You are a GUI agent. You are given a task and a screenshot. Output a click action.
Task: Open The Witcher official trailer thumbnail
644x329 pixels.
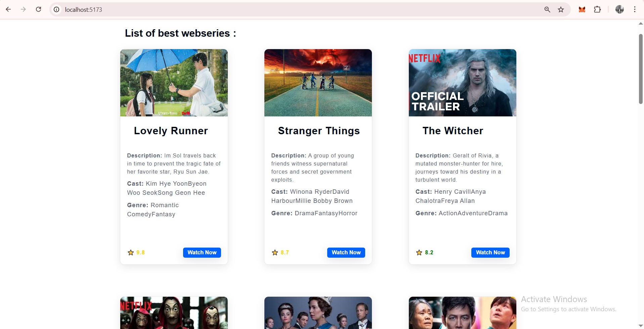pyautogui.click(x=462, y=83)
